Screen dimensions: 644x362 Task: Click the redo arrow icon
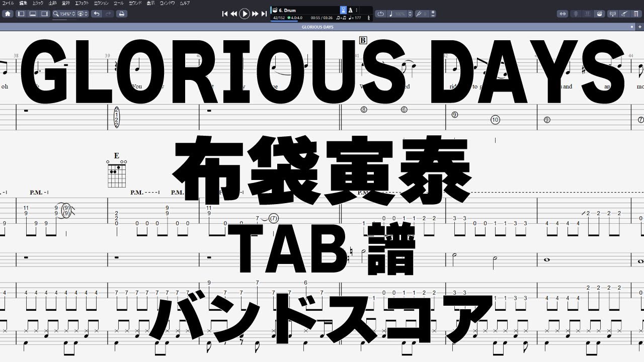point(108,14)
